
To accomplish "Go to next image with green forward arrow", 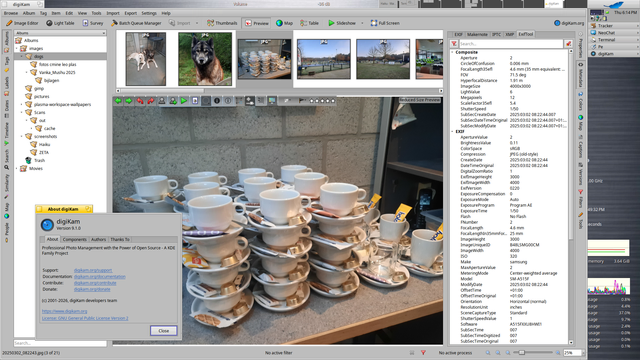I will (129, 101).
